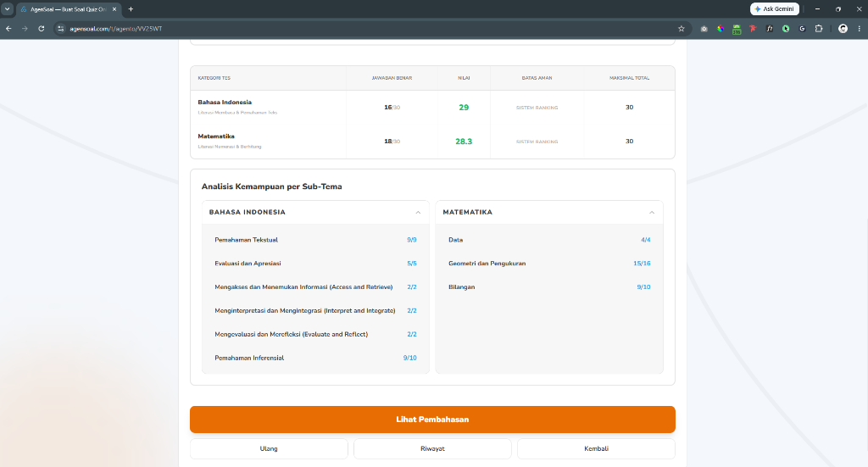Select the AgenSoal quiz tab
Image resolution: width=868 pixels, height=467 pixels.
click(68, 9)
